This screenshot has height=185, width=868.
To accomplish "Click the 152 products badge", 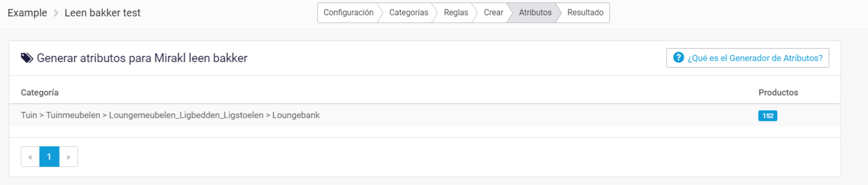I will 768,116.
